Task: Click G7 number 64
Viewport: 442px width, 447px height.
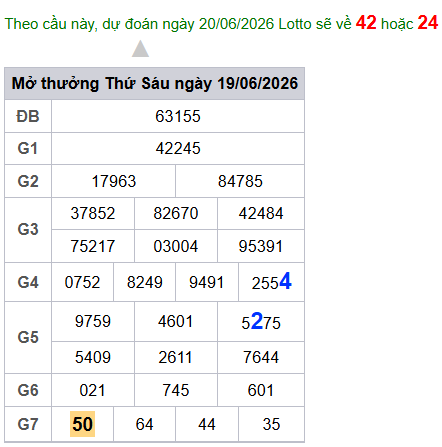Action: 144,424
